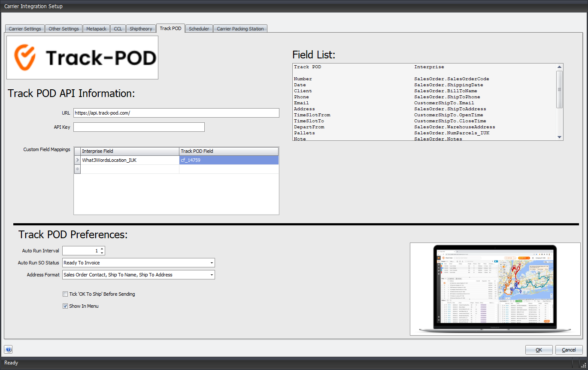588x370 pixels.
Task: Decrease the Auto Run Interval value
Action: [x=102, y=253]
